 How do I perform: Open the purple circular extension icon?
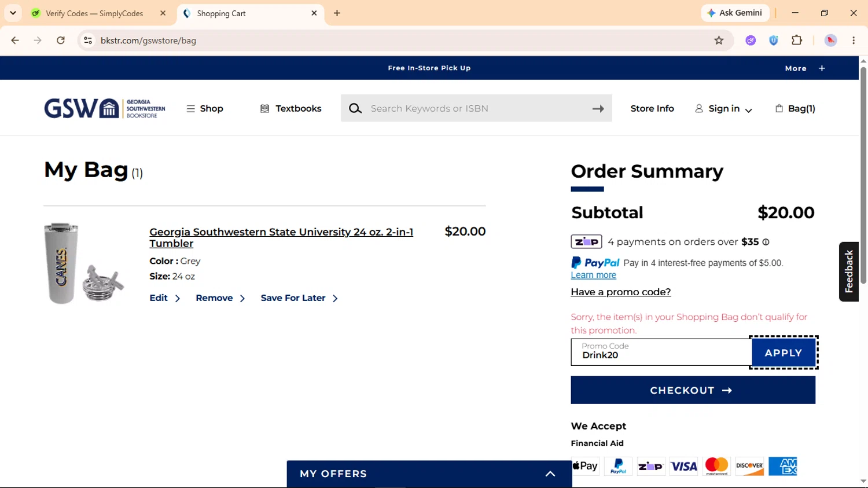tap(751, 41)
